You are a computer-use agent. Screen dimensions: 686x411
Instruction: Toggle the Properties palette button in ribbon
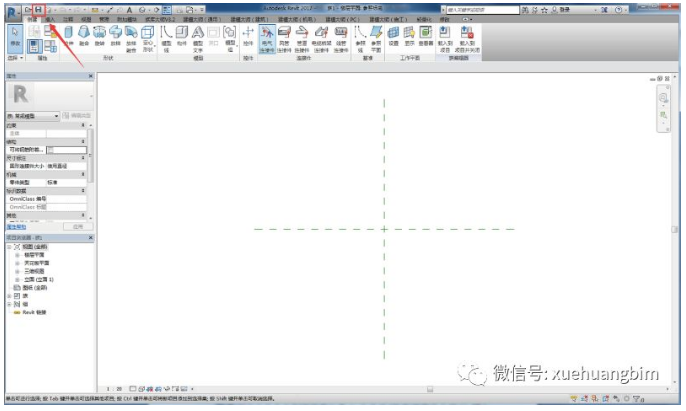[x=34, y=46]
